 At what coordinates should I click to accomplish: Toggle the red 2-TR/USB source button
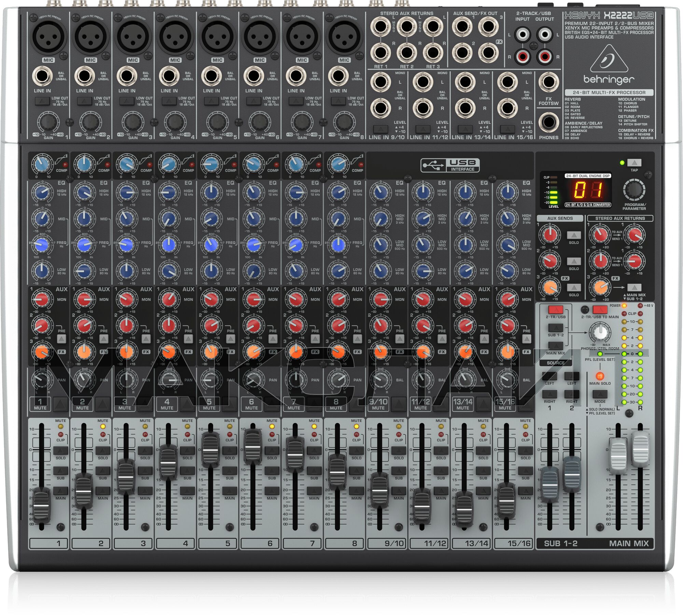coord(556,310)
